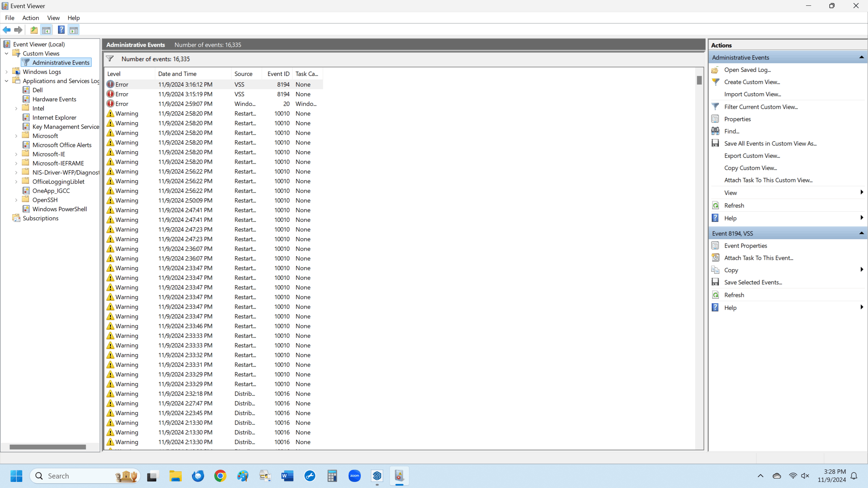Click the console tree horizontal scrollbar
The width and height of the screenshot is (868, 488).
click(x=48, y=447)
